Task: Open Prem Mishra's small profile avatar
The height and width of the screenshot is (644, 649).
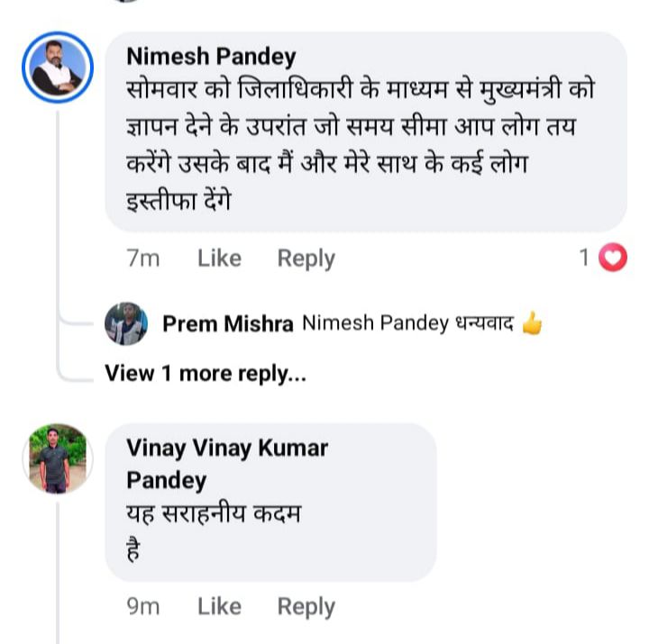Action: [126, 323]
